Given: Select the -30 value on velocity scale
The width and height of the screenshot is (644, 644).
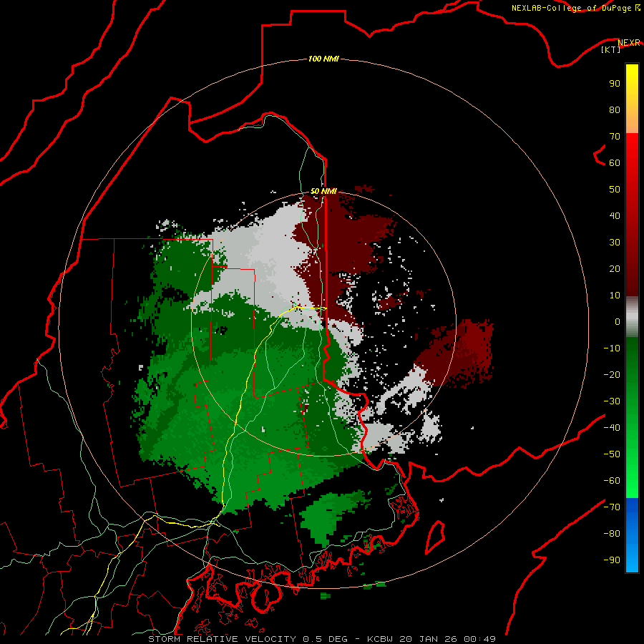Looking at the screenshot, I should click(612, 401).
